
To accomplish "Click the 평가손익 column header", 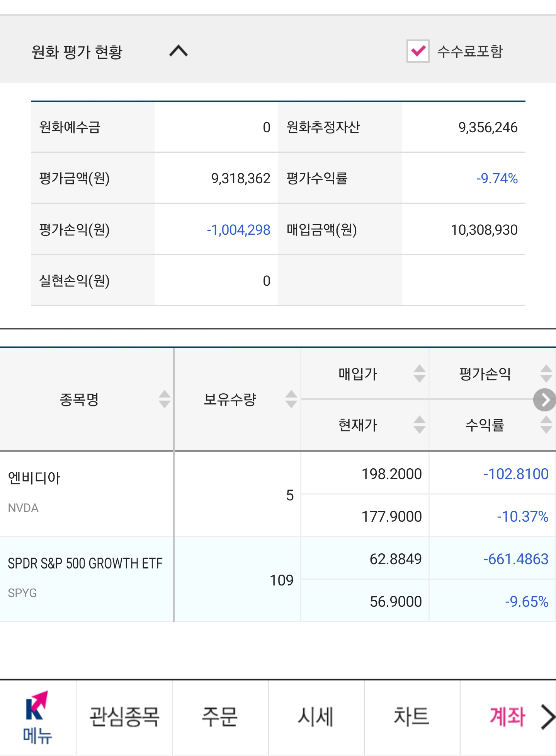I will click(485, 374).
